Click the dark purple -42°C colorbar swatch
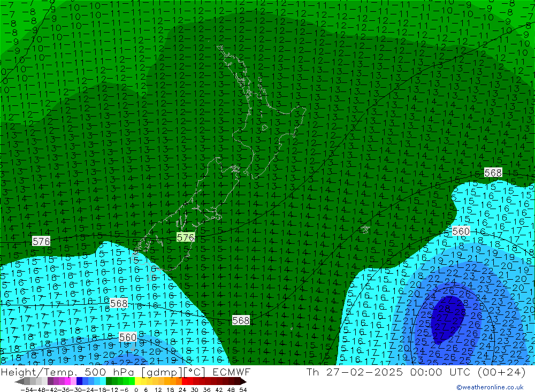 50,381
